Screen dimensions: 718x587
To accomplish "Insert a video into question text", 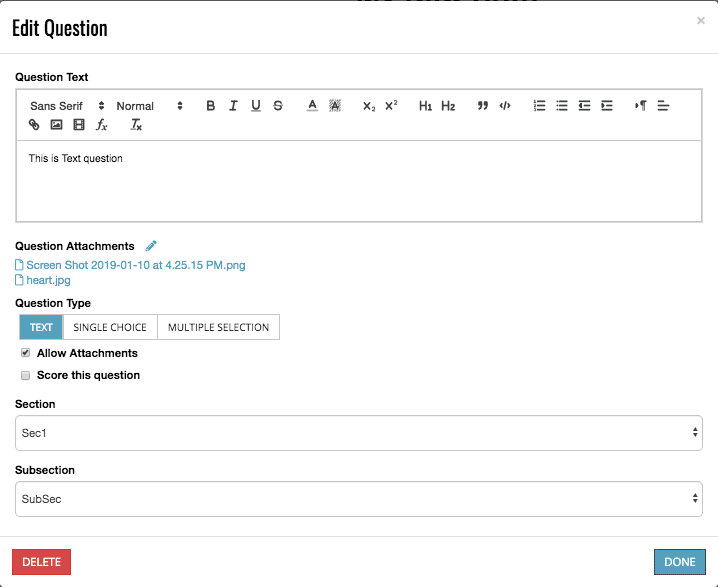I will click(79, 125).
